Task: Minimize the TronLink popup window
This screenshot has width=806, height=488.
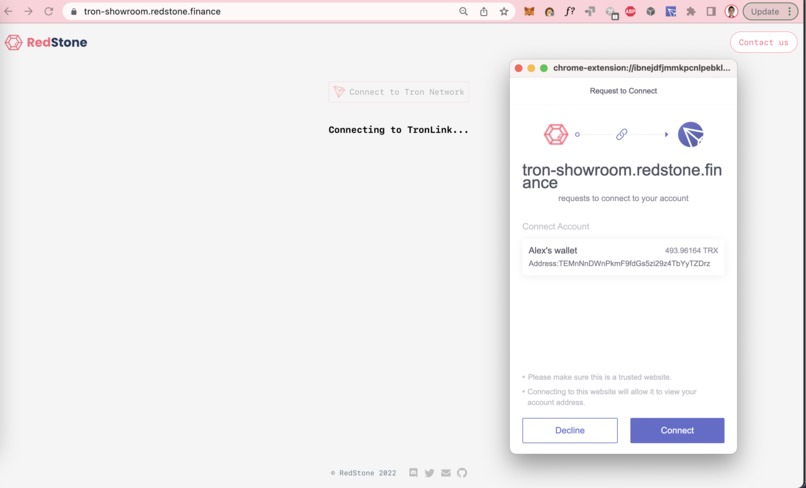Action: (x=531, y=68)
